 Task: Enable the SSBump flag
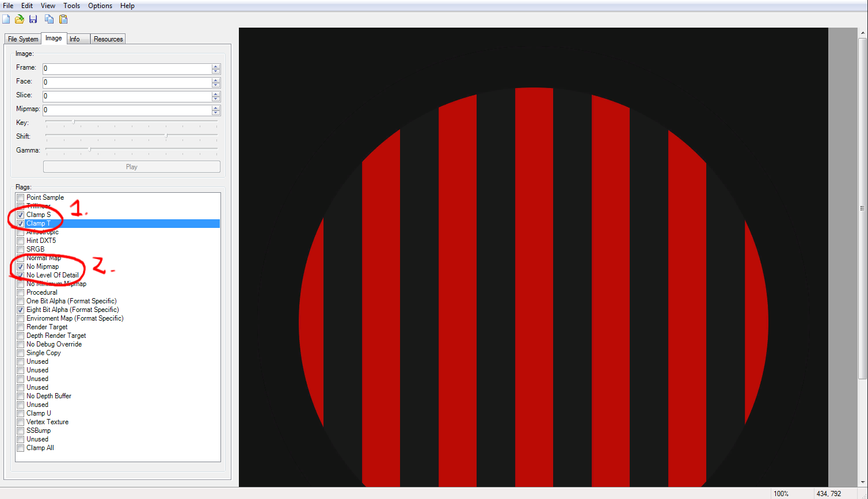[x=21, y=431]
